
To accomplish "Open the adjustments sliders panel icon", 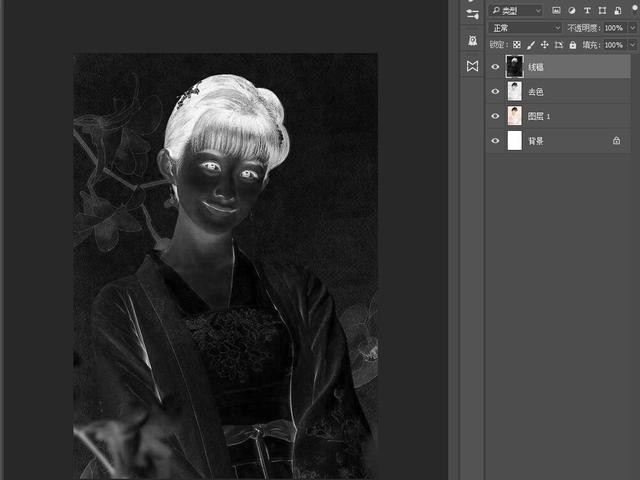I will (472, 14).
